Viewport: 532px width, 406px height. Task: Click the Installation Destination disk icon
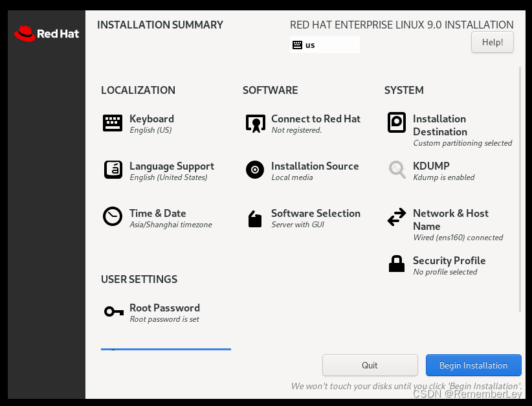coord(397,122)
